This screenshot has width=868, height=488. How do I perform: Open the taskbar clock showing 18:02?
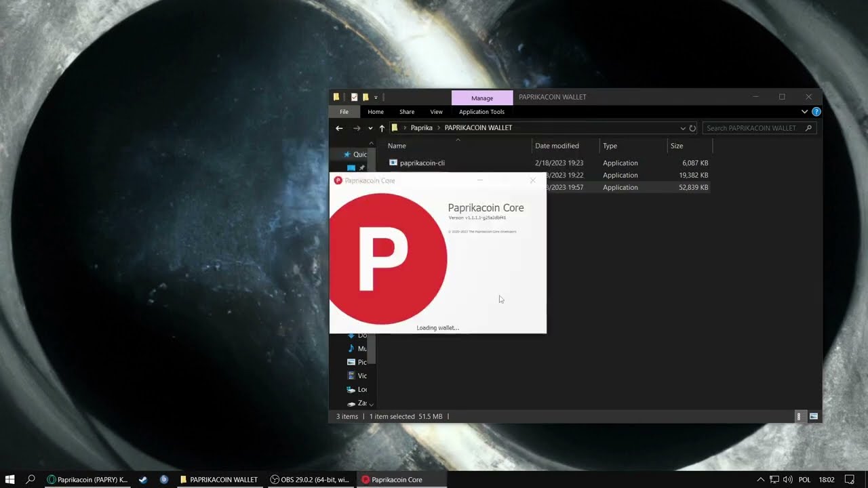click(826, 479)
